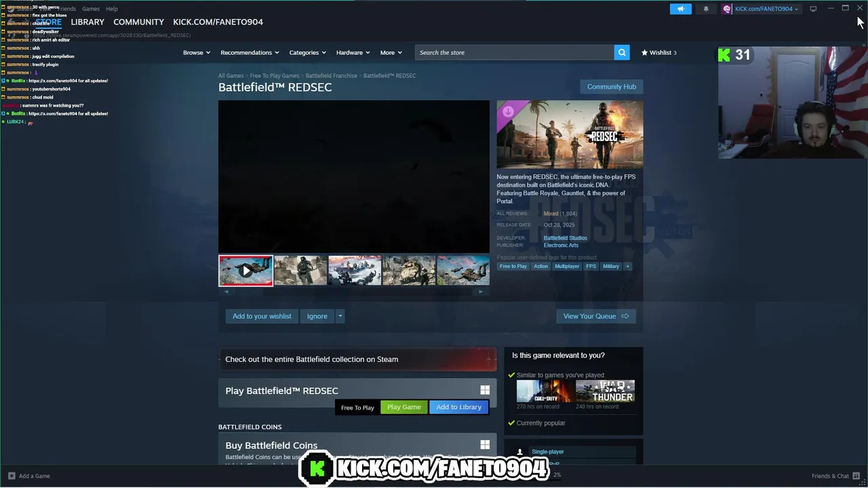Open Friends & Chat icon

coord(856,476)
